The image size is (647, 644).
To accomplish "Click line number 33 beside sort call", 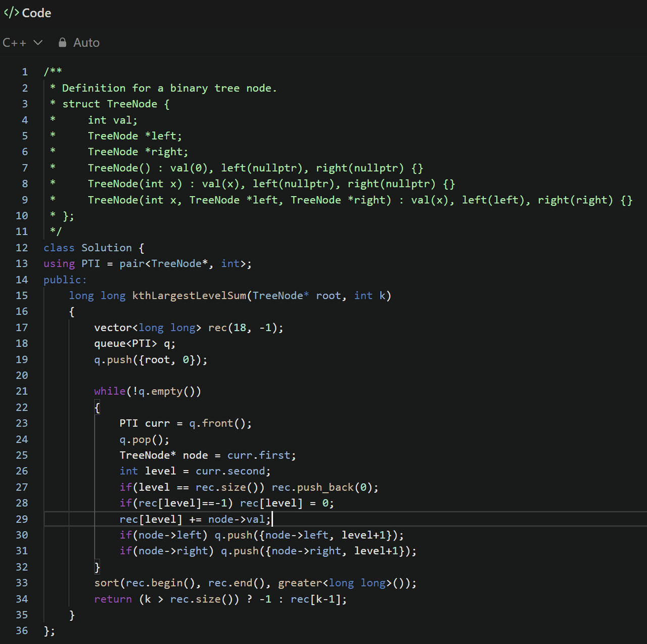I will 22,583.
